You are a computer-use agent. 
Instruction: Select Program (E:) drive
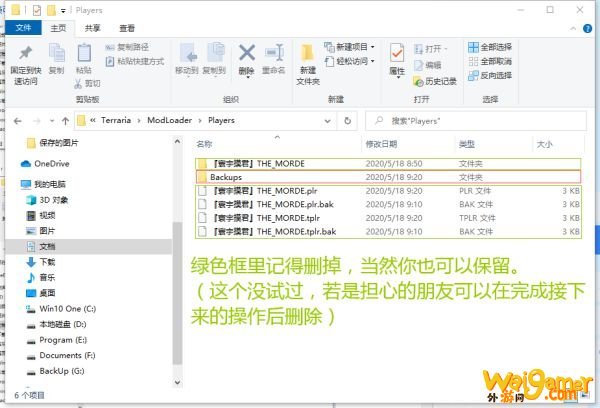tap(57, 340)
